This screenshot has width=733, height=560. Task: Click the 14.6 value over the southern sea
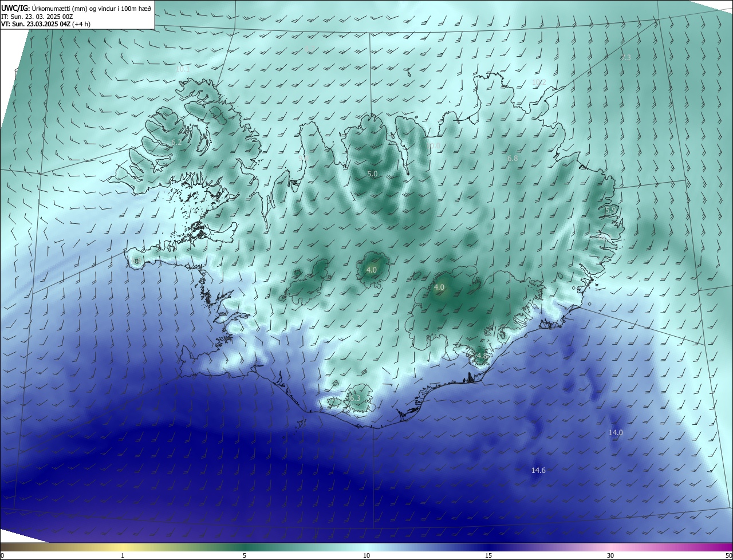(538, 470)
